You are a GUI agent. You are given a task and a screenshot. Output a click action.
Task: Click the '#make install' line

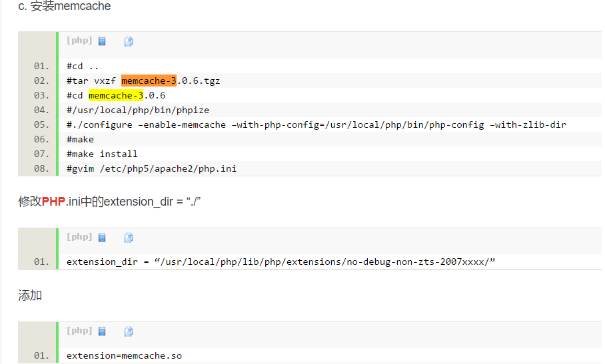coord(102,154)
